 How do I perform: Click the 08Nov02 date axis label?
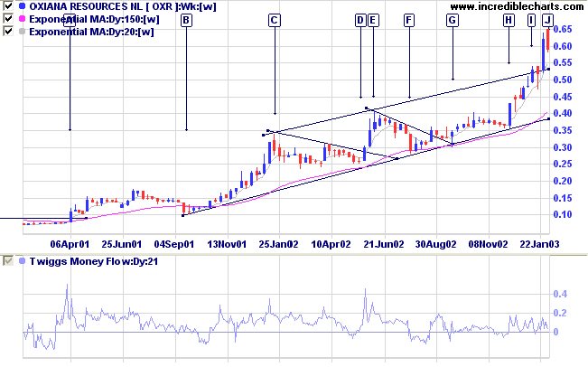pos(489,245)
